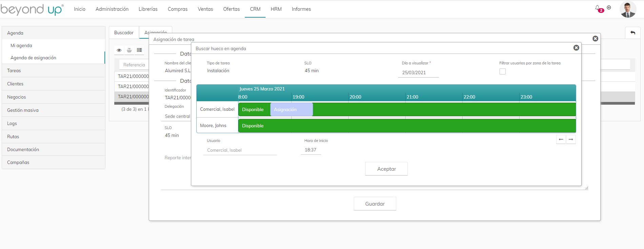Expand the Negocios sidebar section
Image resolution: width=644 pixels, height=249 pixels.
point(54,97)
